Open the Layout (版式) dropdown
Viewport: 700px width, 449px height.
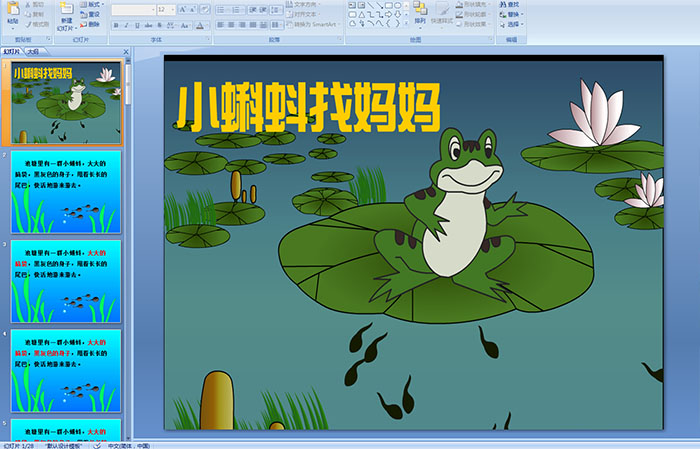coord(92,4)
